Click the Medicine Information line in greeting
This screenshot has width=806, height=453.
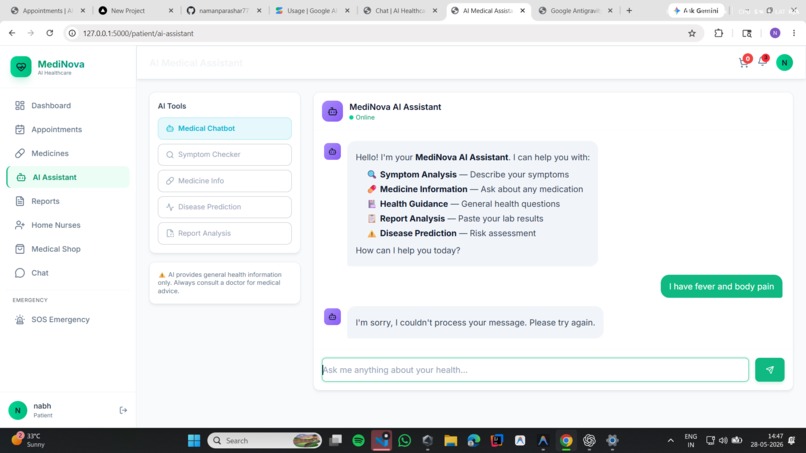point(475,189)
